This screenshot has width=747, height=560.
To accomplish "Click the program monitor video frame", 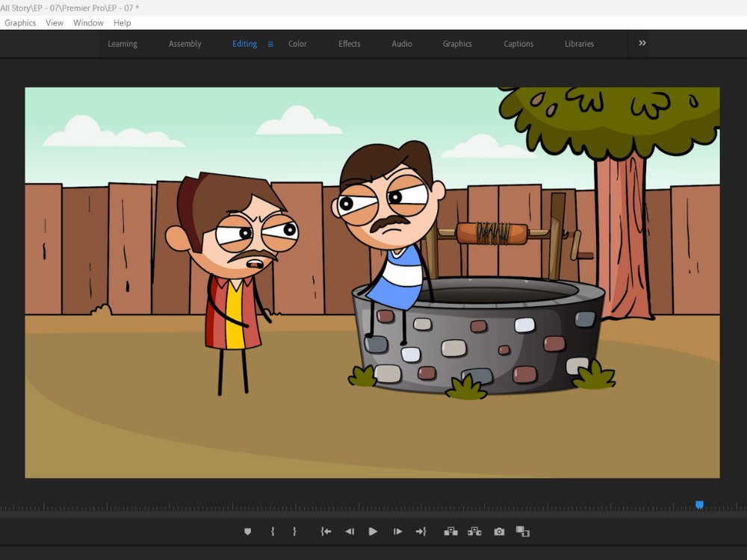I will (372, 282).
